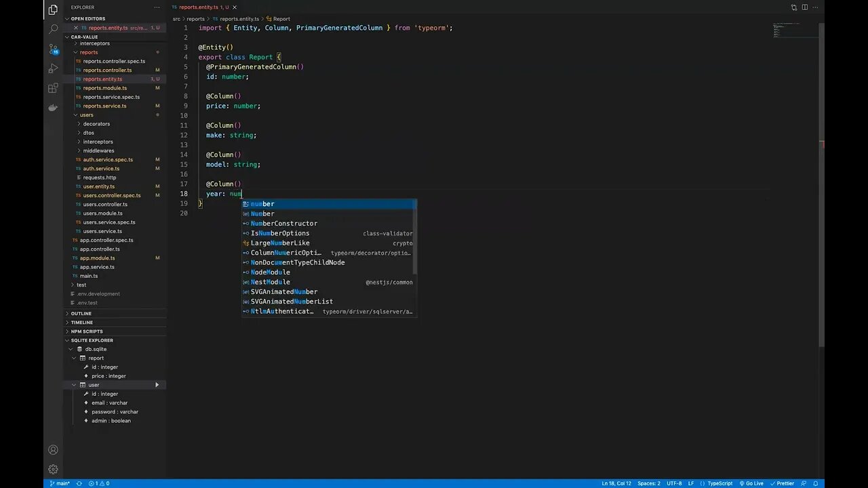Image resolution: width=868 pixels, height=488 pixels.
Task: Open the editor more actions ellipsis
Action: click(x=816, y=7)
